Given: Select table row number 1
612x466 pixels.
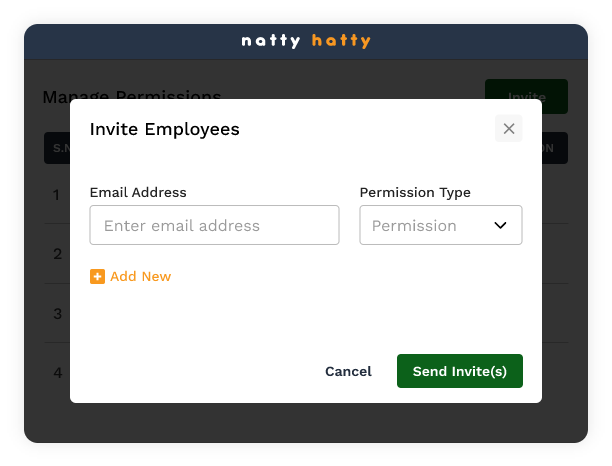Looking at the screenshot, I should (57, 194).
